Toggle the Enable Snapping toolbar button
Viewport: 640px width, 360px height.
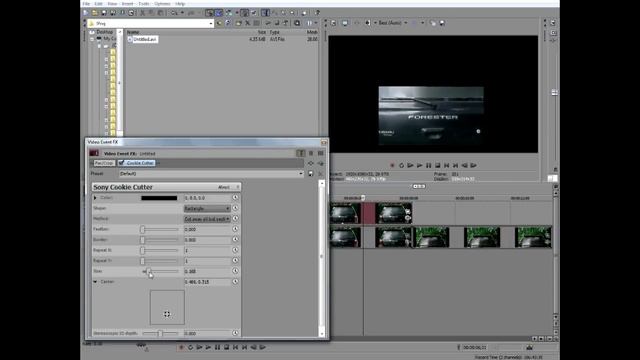point(209,13)
